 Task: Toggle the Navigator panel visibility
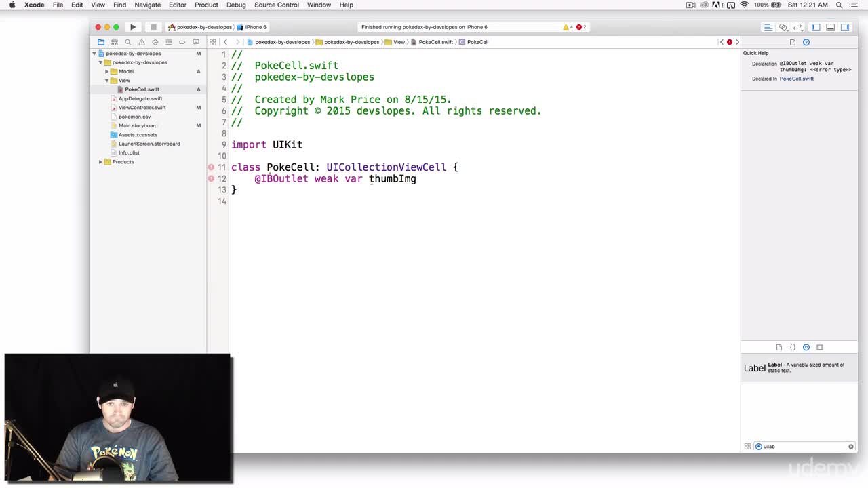tap(816, 27)
